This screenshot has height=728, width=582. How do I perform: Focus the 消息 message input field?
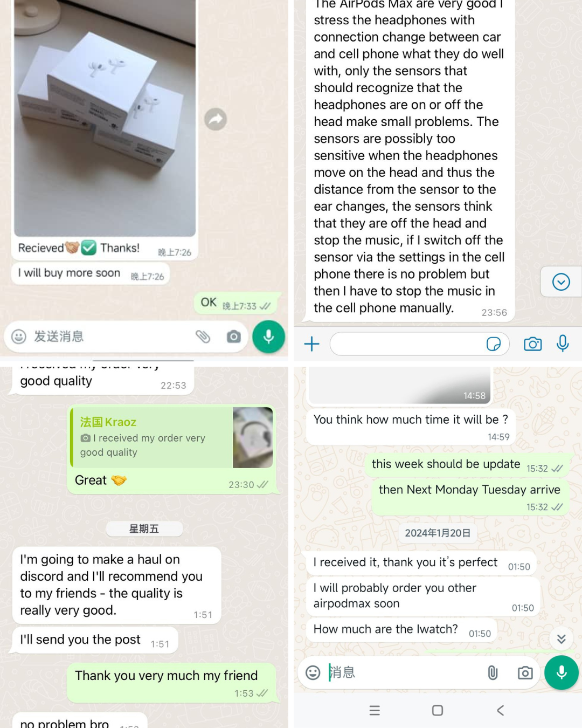pyautogui.click(x=404, y=672)
